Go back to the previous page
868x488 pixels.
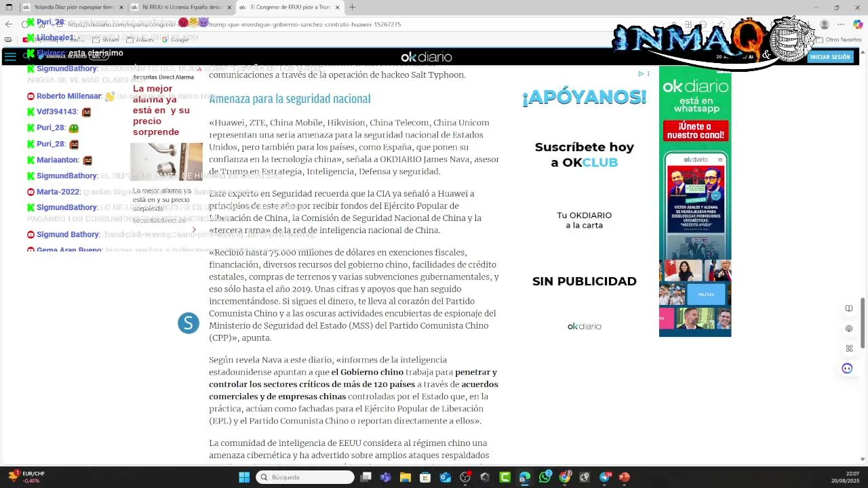pyautogui.click(x=9, y=24)
